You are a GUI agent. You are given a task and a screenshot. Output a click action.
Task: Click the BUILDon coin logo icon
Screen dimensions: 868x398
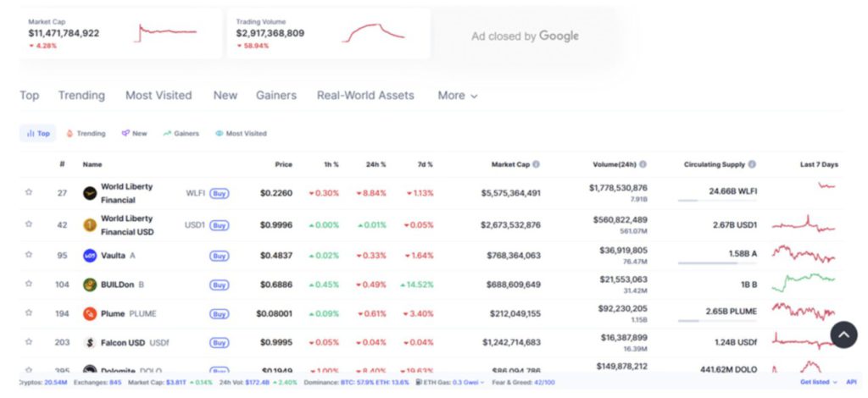click(x=90, y=285)
